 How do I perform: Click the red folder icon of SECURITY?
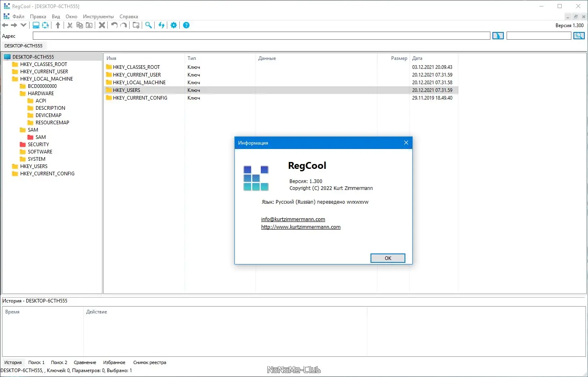pos(23,145)
